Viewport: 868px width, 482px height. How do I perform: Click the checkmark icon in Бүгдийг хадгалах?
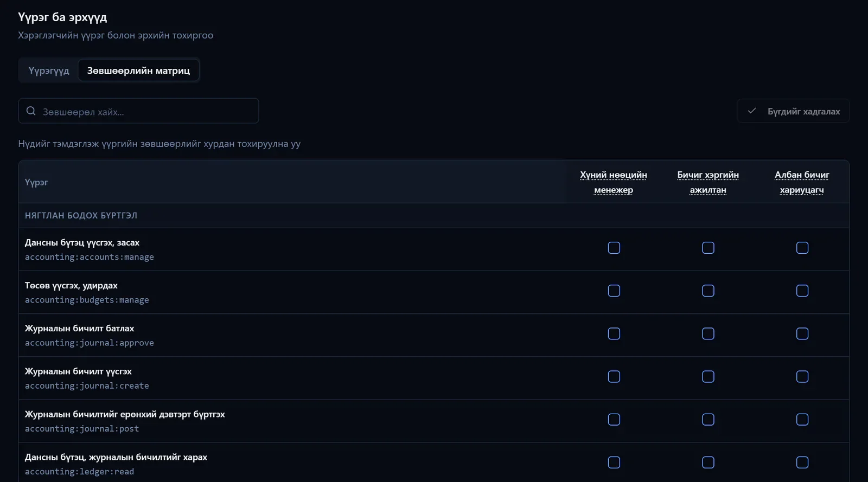pos(752,111)
